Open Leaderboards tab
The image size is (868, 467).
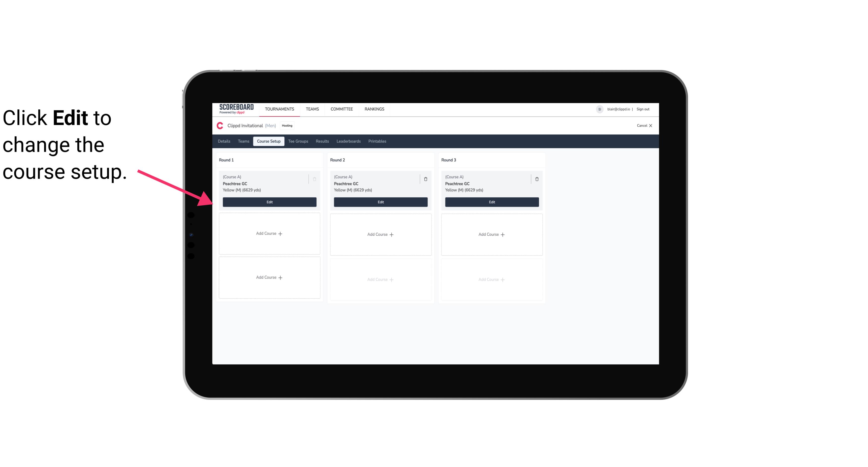point(348,141)
